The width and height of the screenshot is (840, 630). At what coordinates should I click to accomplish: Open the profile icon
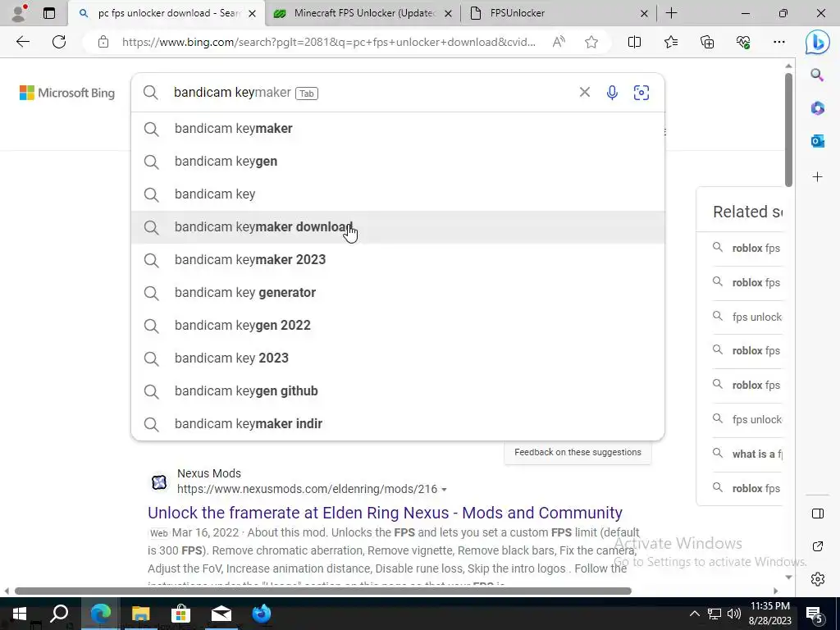[x=19, y=13]
